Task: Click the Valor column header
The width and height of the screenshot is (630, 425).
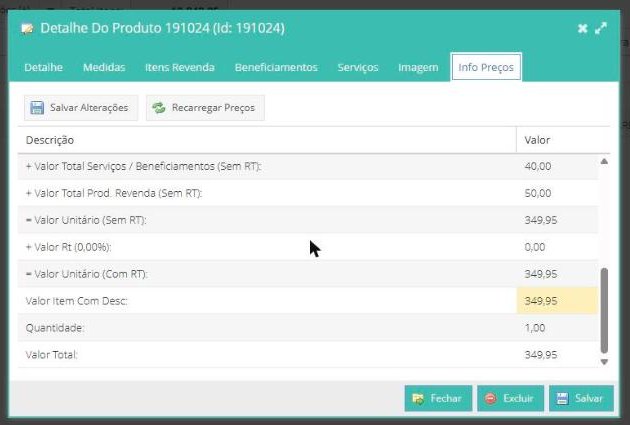Action: [x=562, y=140]
